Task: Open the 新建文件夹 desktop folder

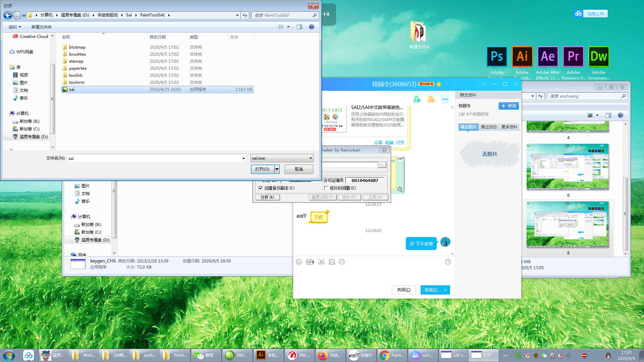Action: [x=419, y=35]
